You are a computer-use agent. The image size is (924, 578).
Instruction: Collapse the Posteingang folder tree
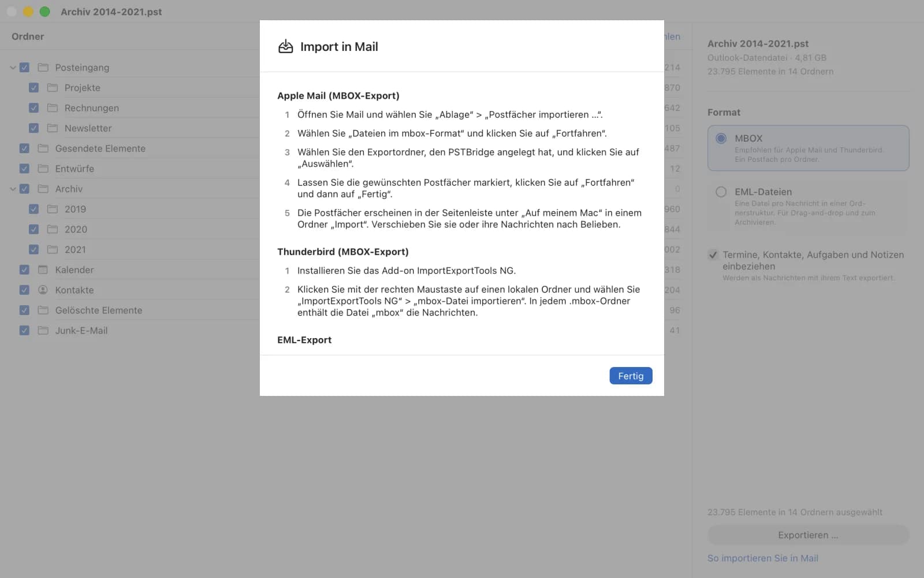coord(13,68)
